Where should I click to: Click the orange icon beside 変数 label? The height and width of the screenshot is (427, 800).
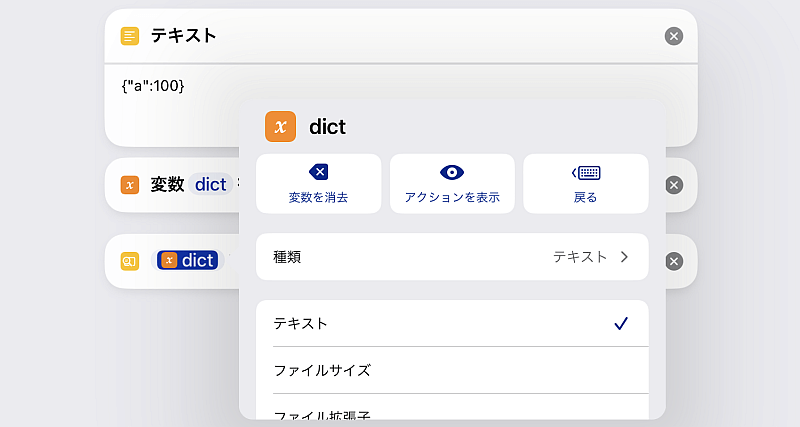pyautogui.click(x=130, y=185)
